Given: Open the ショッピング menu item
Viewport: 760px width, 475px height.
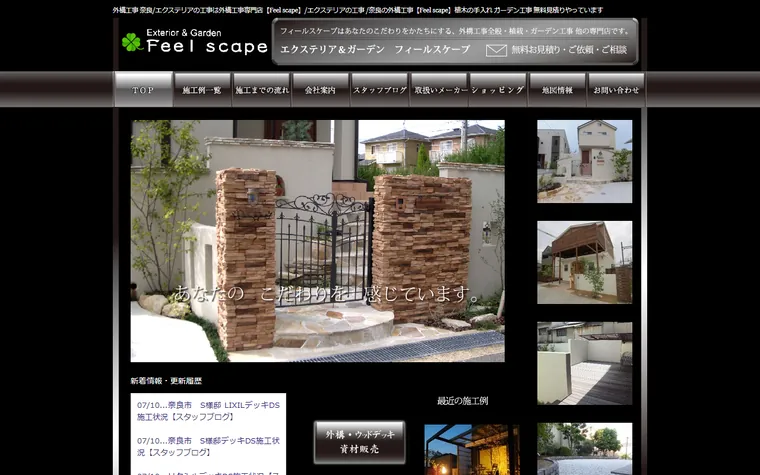Looking at the screenshot, I should click(498, 90).
